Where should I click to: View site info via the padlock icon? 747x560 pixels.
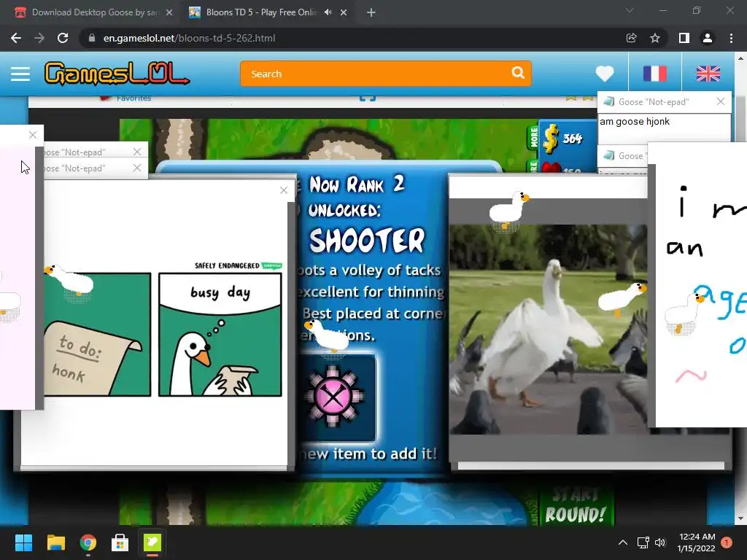[x=92, y=38]
